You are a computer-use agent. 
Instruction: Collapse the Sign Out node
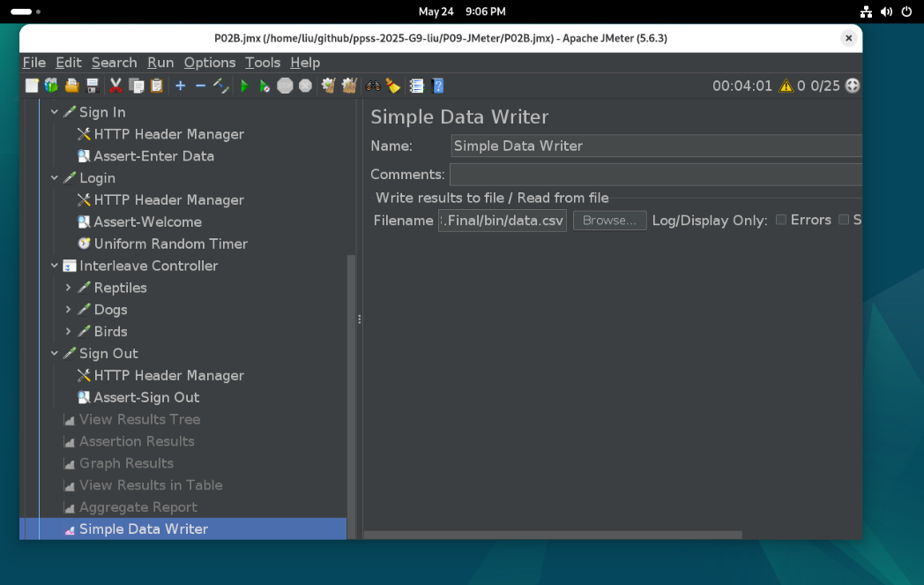pos(54,353)
